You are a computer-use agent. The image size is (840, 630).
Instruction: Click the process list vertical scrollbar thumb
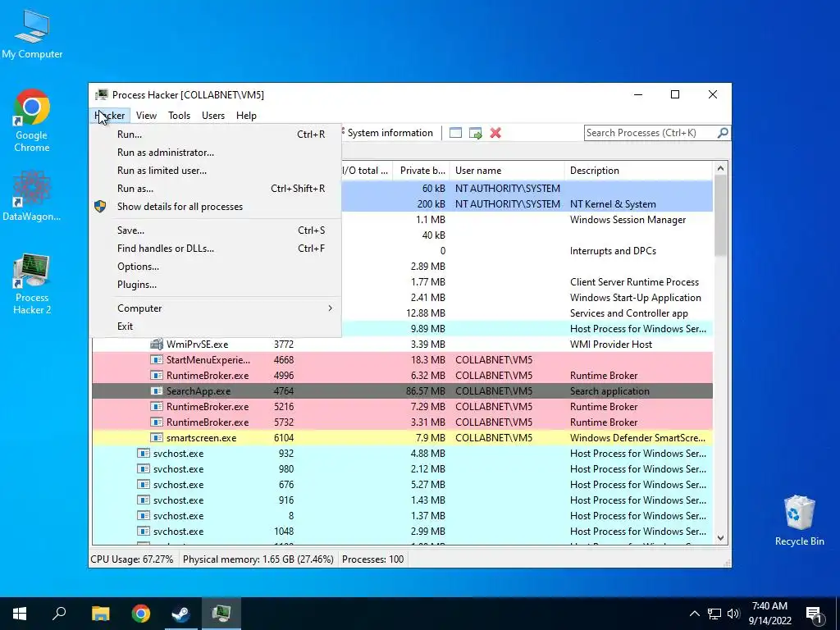pyautogui.click(x=720, y=216)
